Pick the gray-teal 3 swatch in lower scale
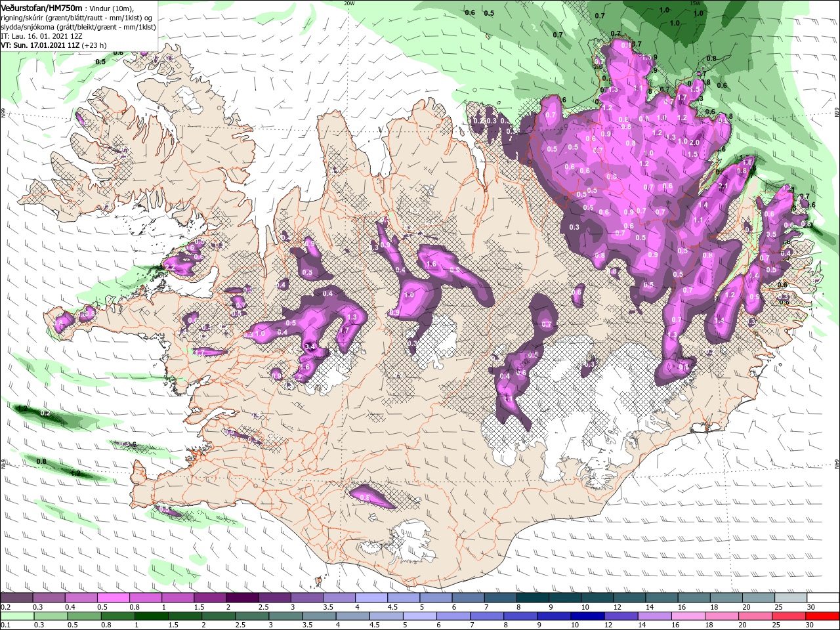The height and width of the screenshot is (630, 840). click(x=286, y=616)
